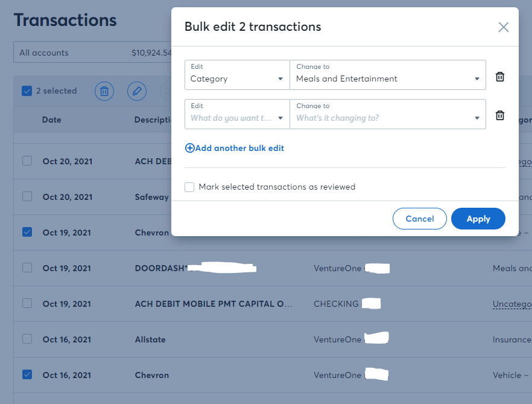
Task: Check Mark selected transactions as reviewed
Action: coord(189,187)
